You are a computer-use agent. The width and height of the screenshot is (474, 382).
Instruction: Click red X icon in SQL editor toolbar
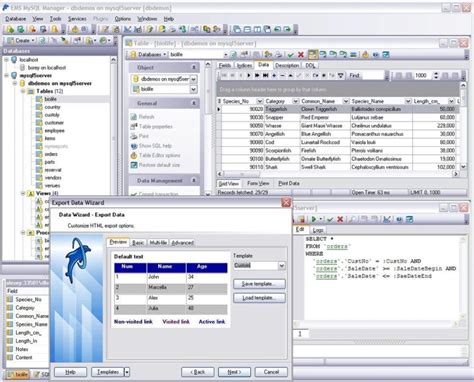tap(340, 219)
